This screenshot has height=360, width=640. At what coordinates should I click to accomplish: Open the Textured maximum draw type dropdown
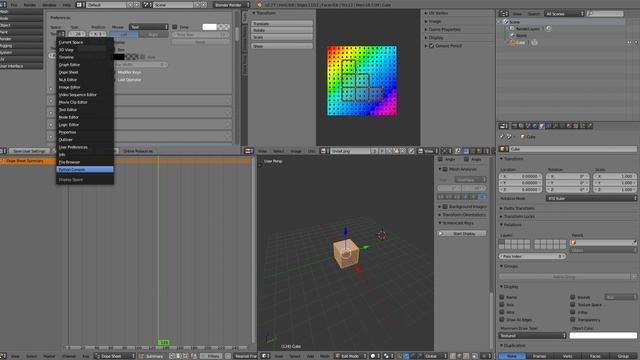point(532,336)
